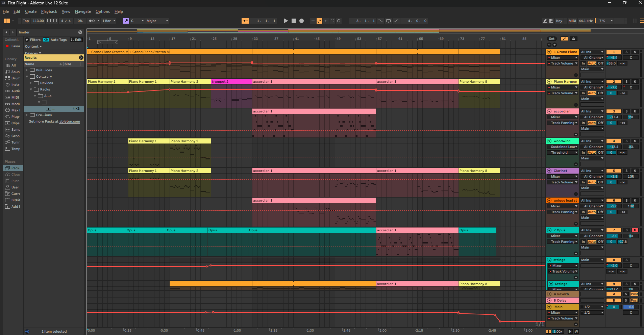This screenshot has height=335, width=644.
Task: Toggle the computer MIDI keyboard icon
Action: pos(551,21)
